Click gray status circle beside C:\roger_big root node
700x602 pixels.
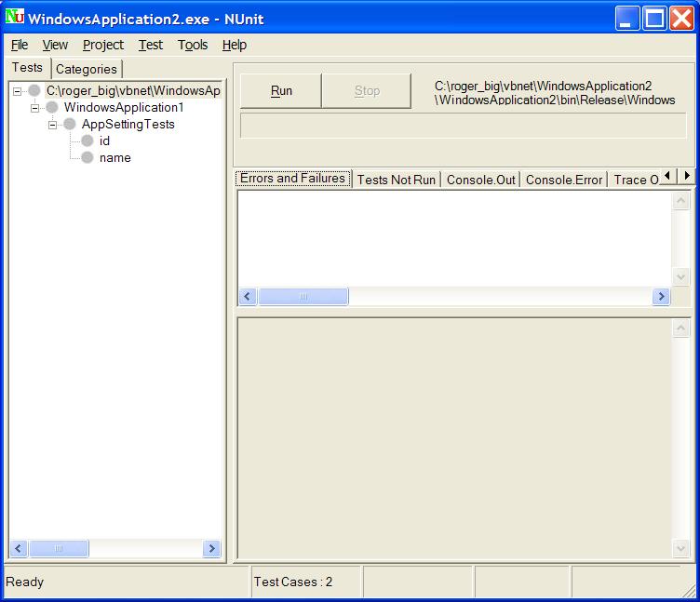[x=34, y=90]
